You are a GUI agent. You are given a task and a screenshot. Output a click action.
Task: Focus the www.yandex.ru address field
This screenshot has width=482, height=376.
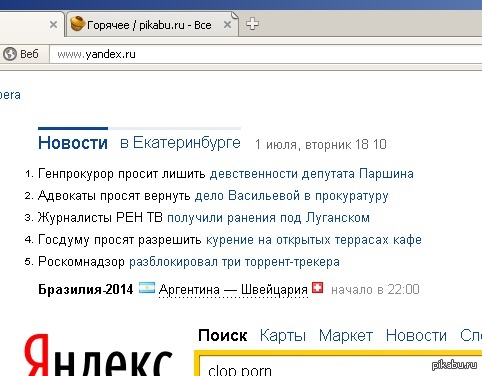[x=265, y=54]
